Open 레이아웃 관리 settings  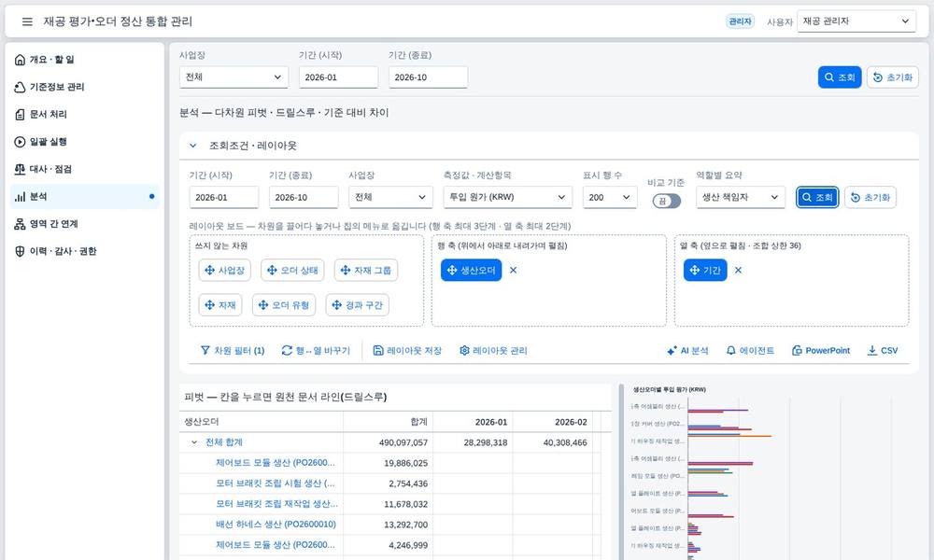[493, 351]
